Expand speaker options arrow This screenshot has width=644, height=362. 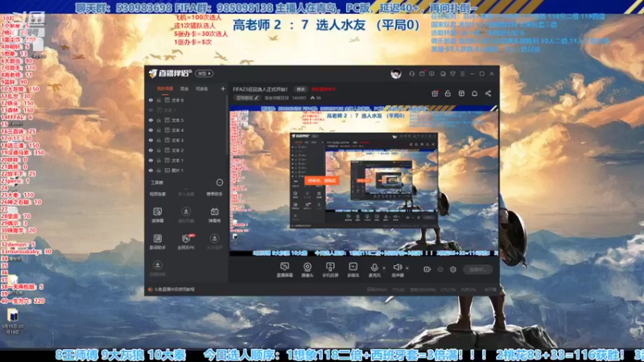pyautogui.click(x=407, y=268)
